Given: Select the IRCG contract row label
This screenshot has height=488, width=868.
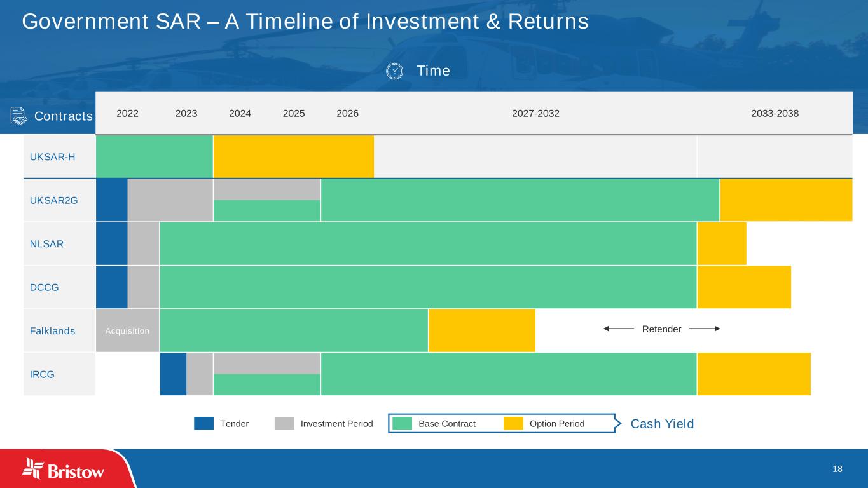Looking at the screenshot, I should pyautogui.click(x=42, y=374).
